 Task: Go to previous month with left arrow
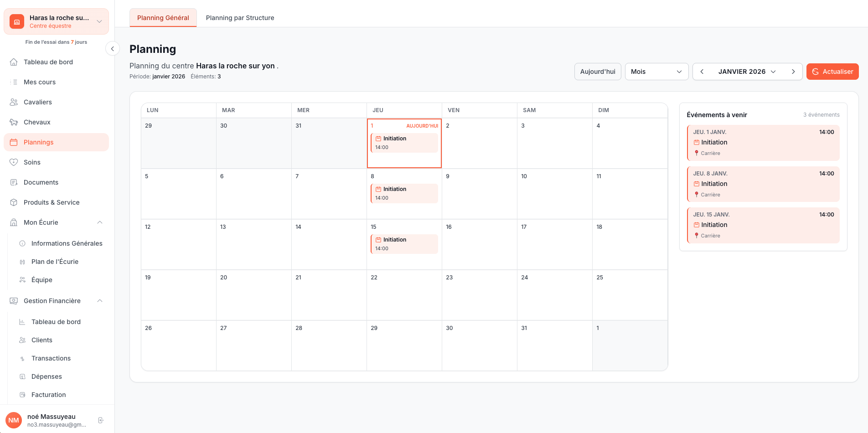702,72
